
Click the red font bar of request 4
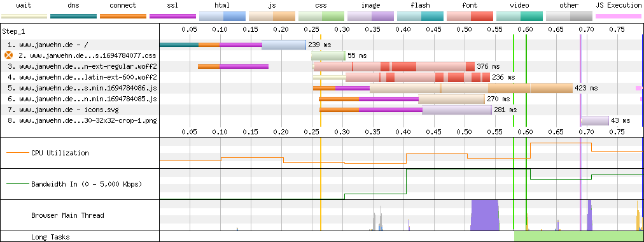[417, 77]
